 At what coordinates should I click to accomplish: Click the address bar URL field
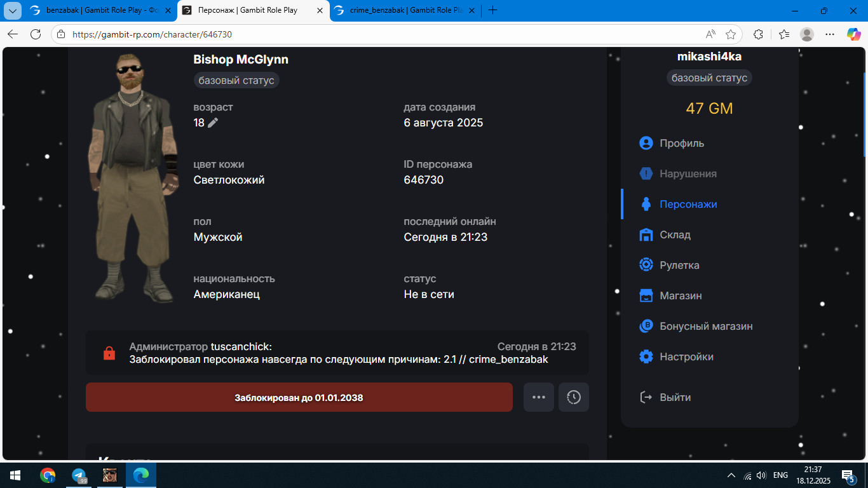tap(381, 34)
